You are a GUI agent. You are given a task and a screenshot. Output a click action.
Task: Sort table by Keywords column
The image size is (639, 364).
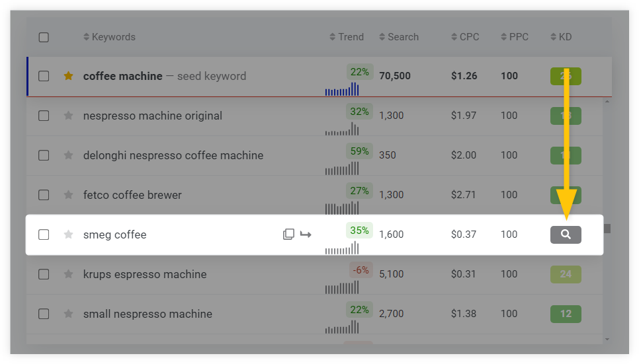pos(109,36)
